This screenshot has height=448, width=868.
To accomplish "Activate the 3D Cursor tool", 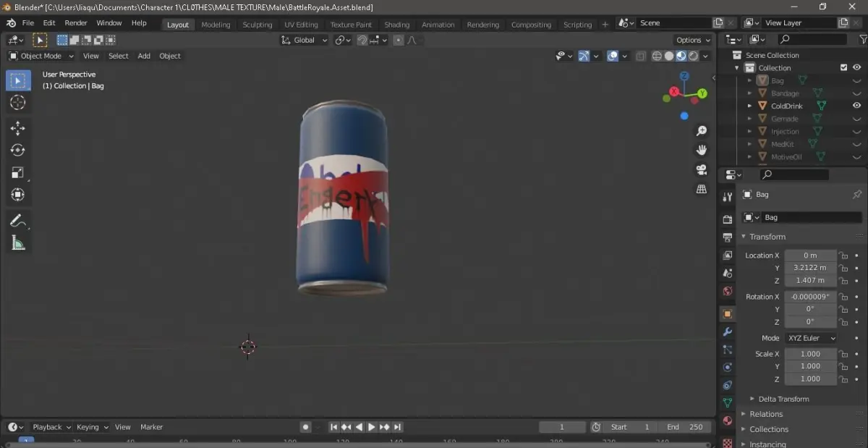I will [x=18, y=102].
